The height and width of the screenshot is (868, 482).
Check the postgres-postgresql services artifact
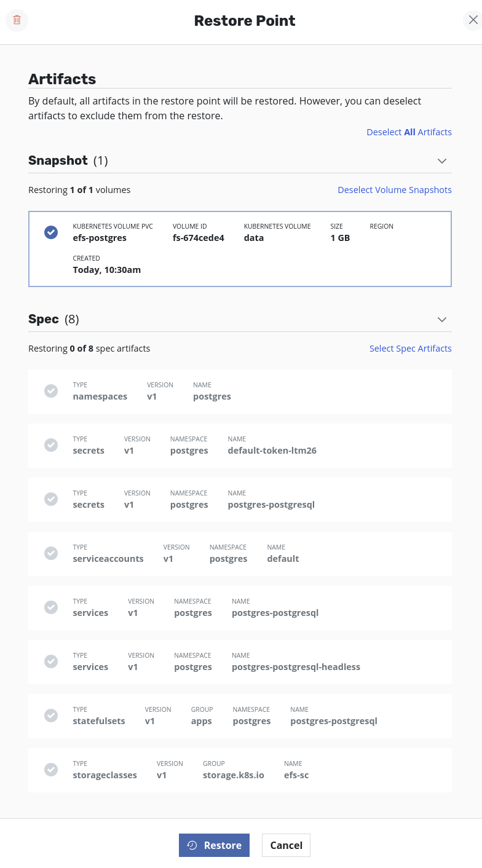(x=51, y=607)
